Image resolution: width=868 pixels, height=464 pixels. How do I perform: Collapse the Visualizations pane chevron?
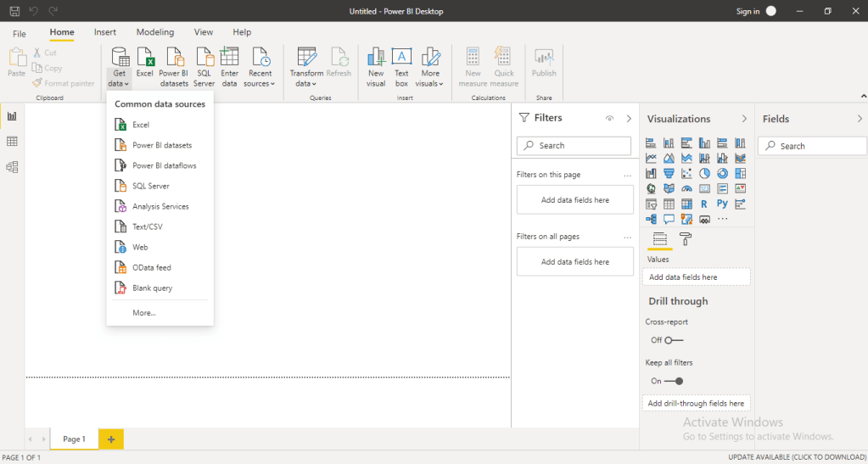click(744, 119)
